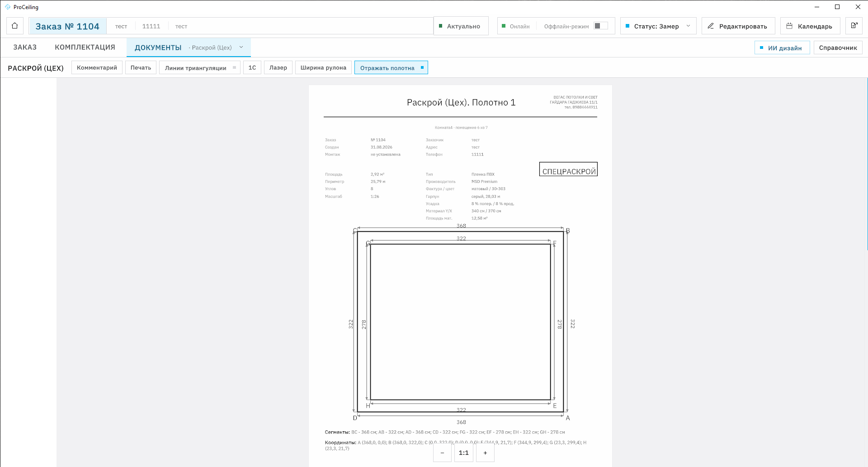The height and width of the screenshot is (467, 868).
Task: Switch to the КОМПЛЕКТАЦИЯ tab
Action: point(85,47)
